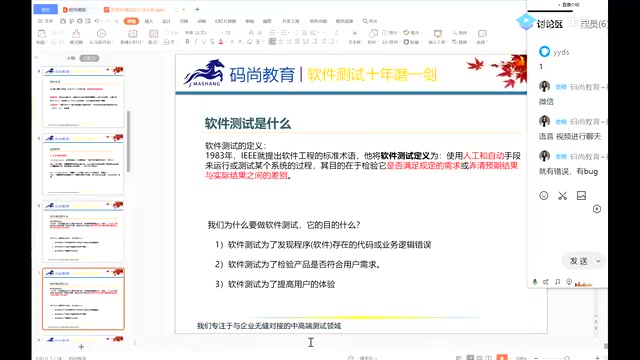Viewport: 640px width, 360px height.
Task: Click the image upload icon in chat
Action: point(581,196)
